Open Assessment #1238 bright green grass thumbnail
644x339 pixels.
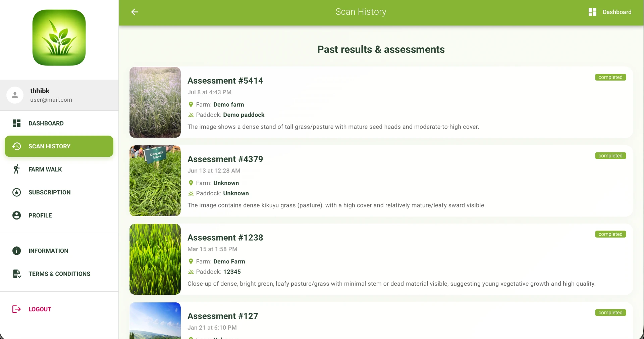(155, 259)
